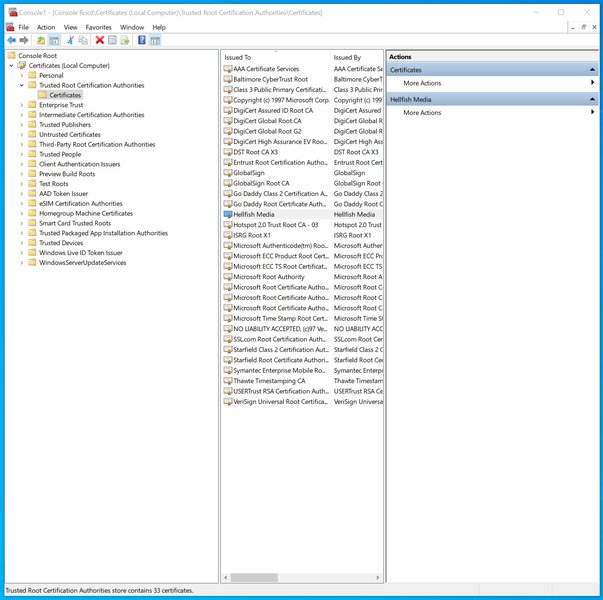Open the Favorites menu
Image resolution: width=603 pixels, height=600 pixels.
pos(98,27)
